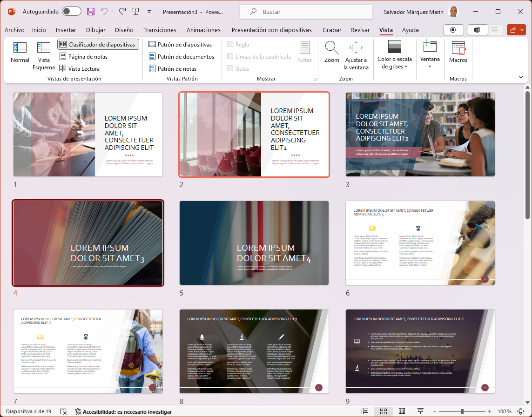Click the Macros icon

coord(458,52)
